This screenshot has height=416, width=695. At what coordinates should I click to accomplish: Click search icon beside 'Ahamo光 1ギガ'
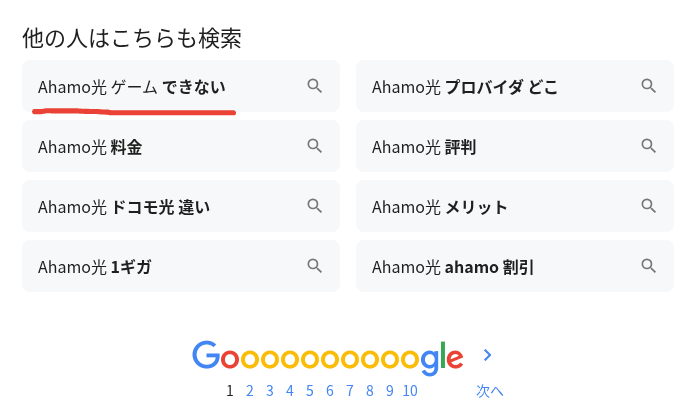pos(315,266)
